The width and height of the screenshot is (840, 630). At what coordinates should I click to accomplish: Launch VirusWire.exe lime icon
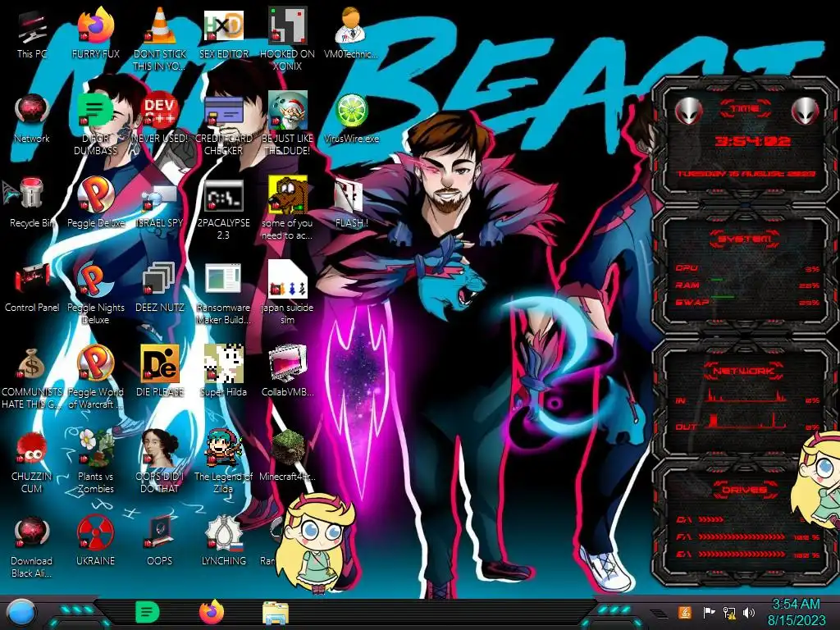[351, 119]
